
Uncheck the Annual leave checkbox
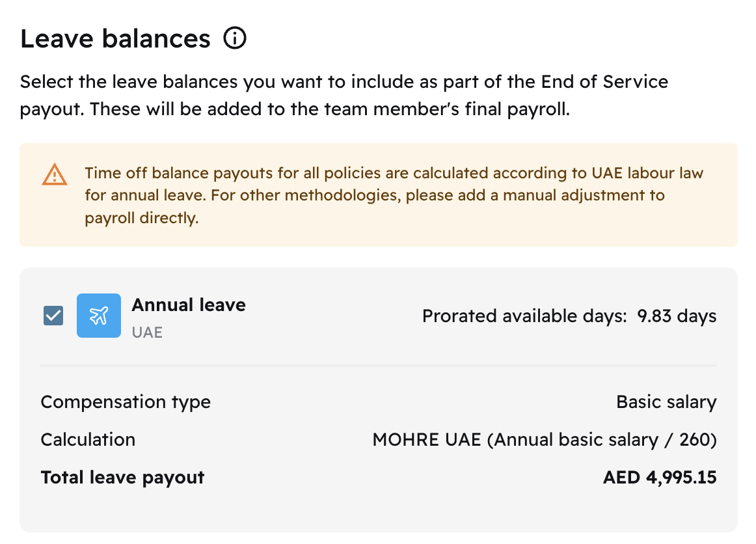click(53, 316)
